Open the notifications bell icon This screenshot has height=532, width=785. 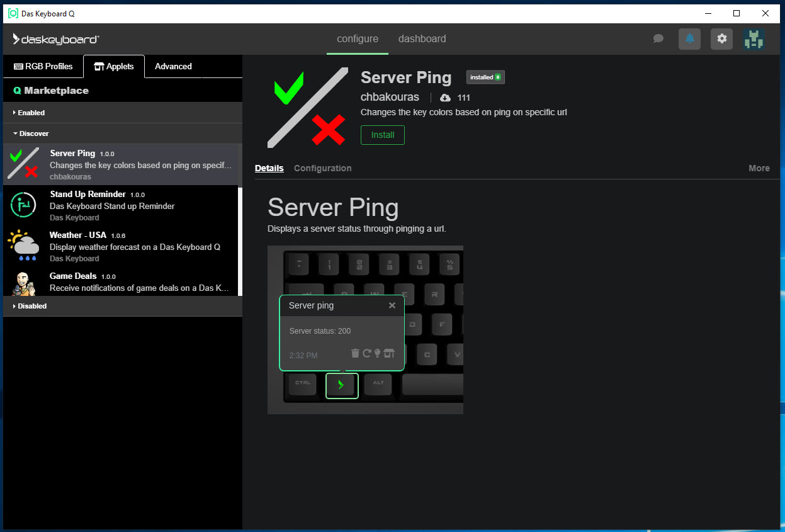coord(689,39)
